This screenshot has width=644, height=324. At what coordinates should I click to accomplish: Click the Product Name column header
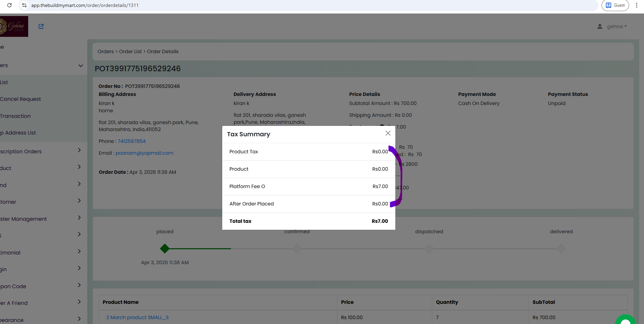(121, 302)
